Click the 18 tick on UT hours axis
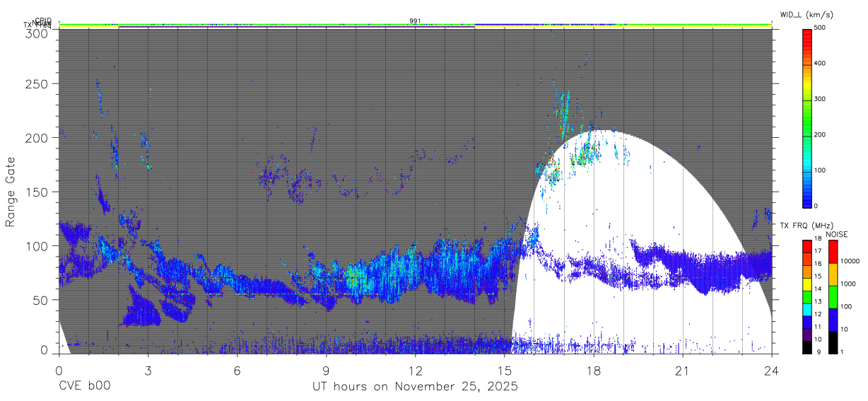The width and height of the screenshot is (868, 401). [x=594, y=370]
